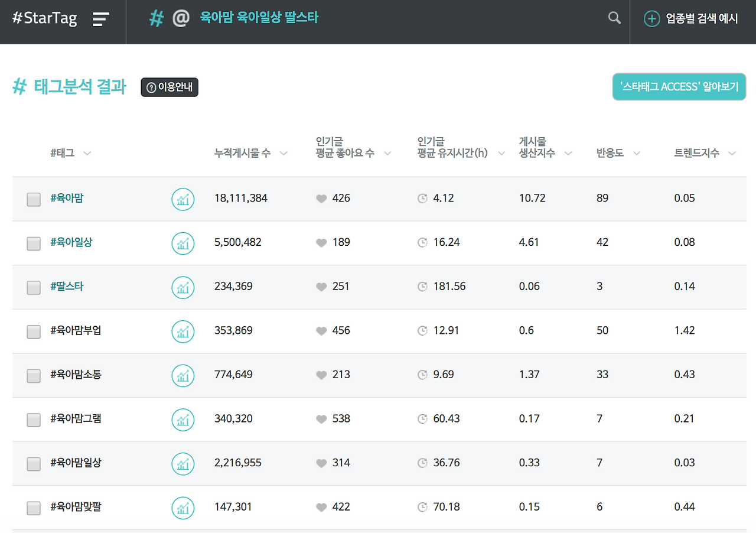The height and width of the screenshot is (533, 756).
Task: Open trend chart icon for #딸스타
Action: coord(183,287)
